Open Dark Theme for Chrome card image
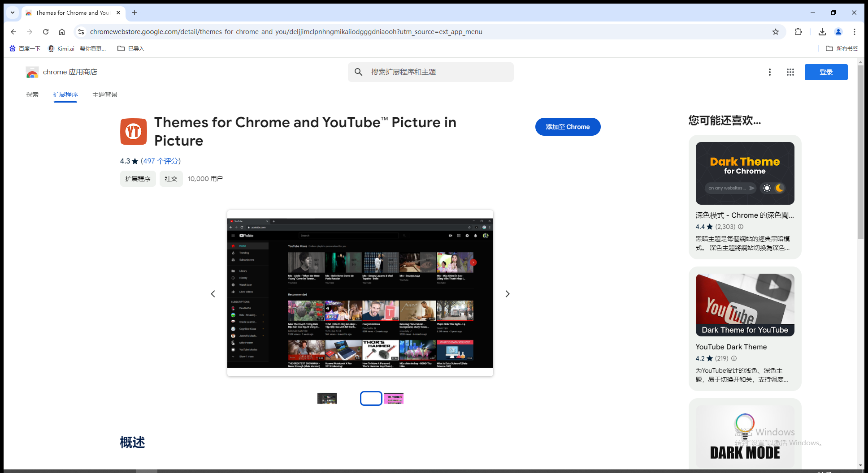This screenshot has height=473, width=868. [x=745, y=173]
